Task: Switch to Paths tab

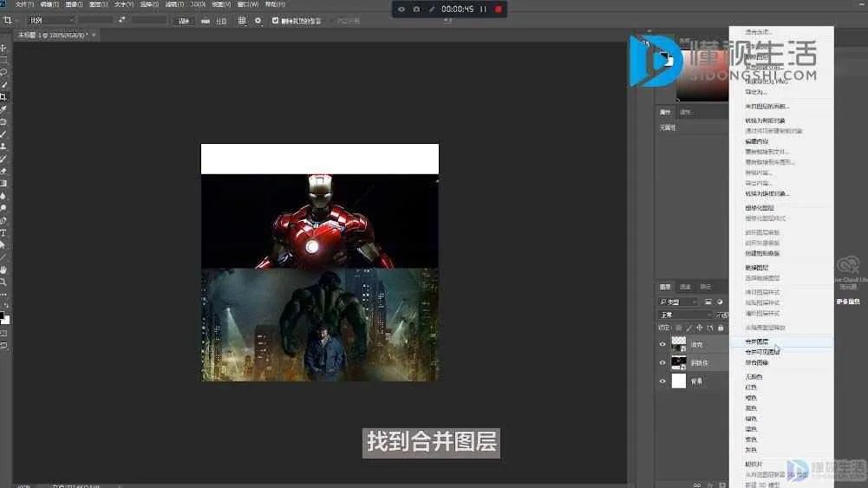Action: pyautogui.click(x=705, y=287)
